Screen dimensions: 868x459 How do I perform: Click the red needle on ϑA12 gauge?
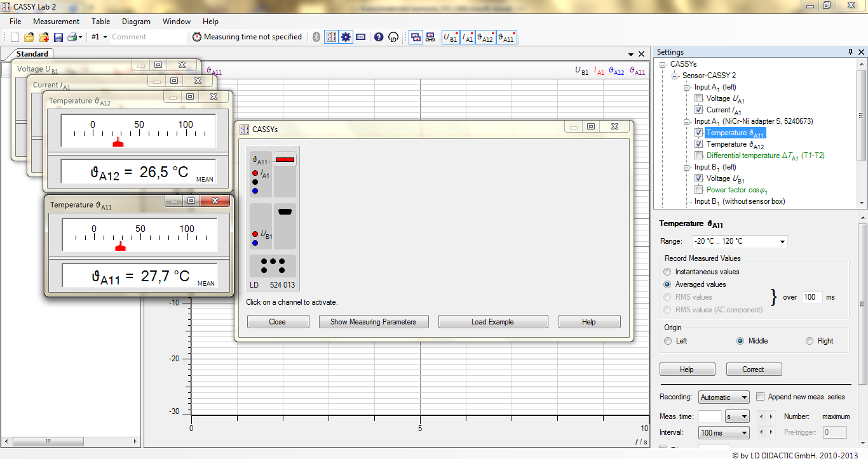(x=118, y=143)
